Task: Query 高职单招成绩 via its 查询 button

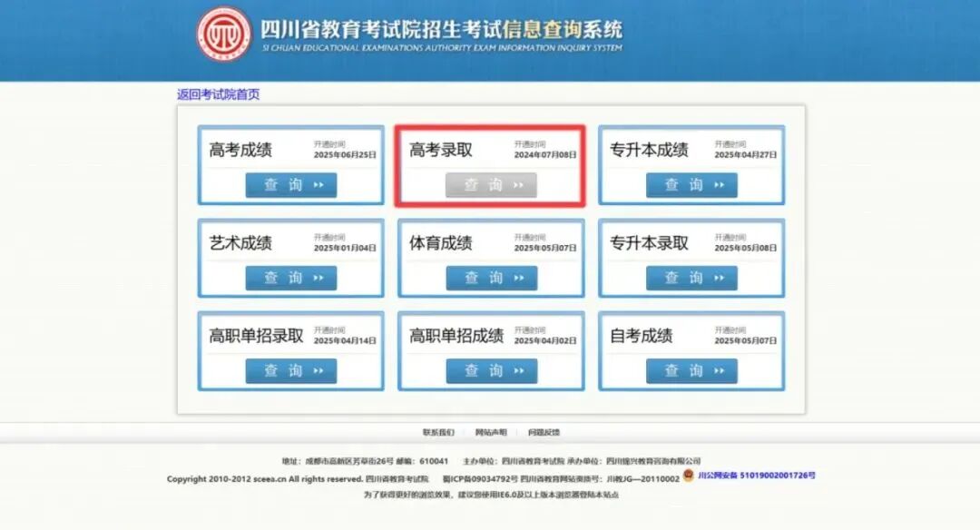Action: (x=491, y=371)
